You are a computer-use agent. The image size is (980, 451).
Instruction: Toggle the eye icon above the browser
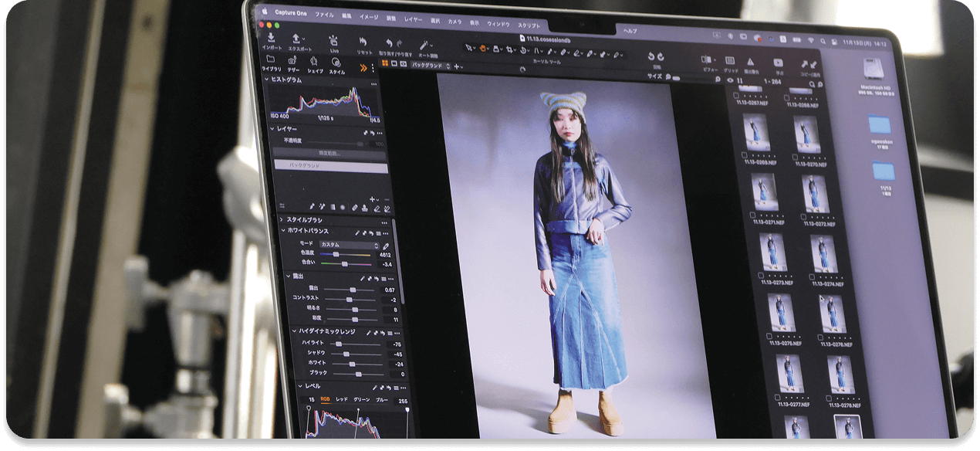point(730,80)
